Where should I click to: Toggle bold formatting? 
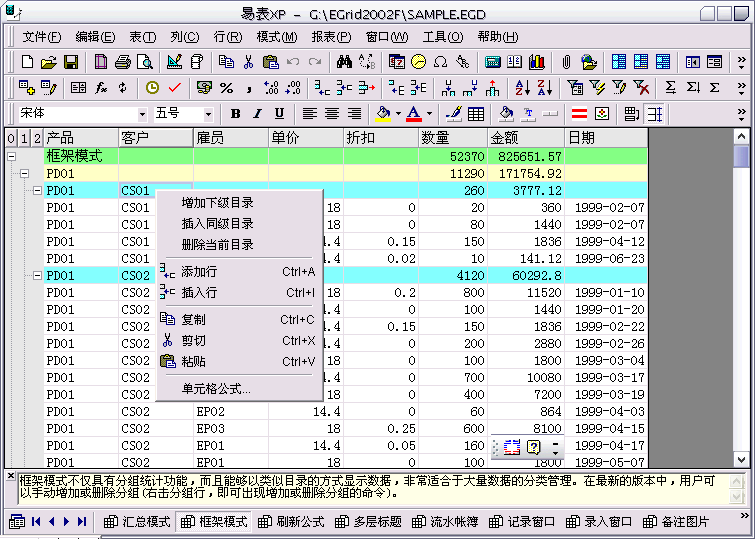pyautogui.click(x=235, y=114)
